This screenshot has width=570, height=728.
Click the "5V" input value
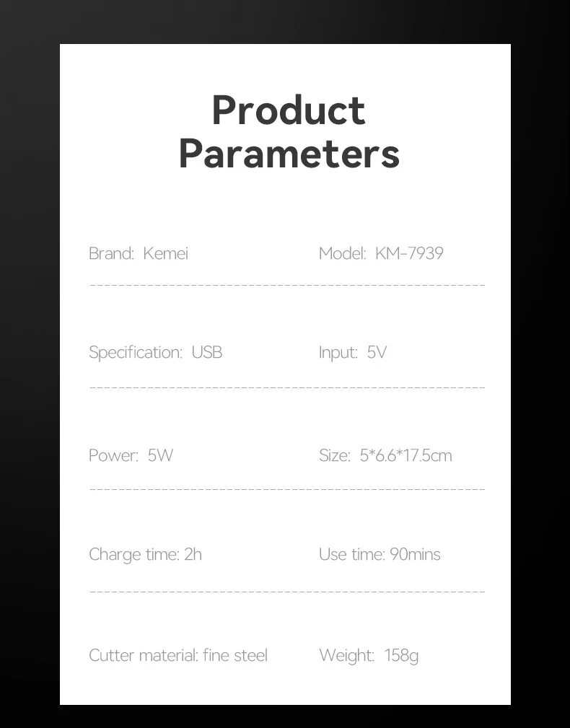[377, 353]
